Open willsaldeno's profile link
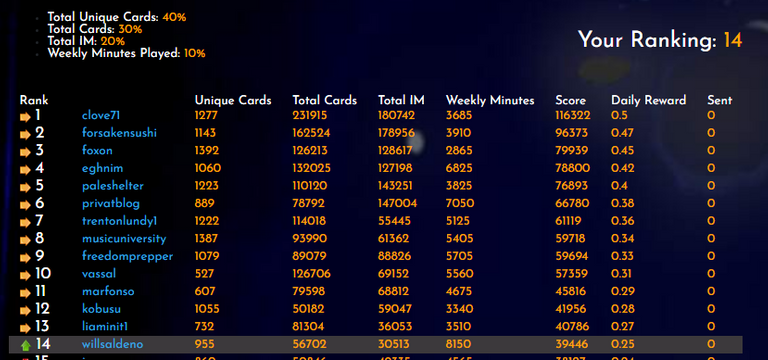Image resolution: width=768 pixels, height=360 pixels. pyautogui.click(x=112, y=344)
